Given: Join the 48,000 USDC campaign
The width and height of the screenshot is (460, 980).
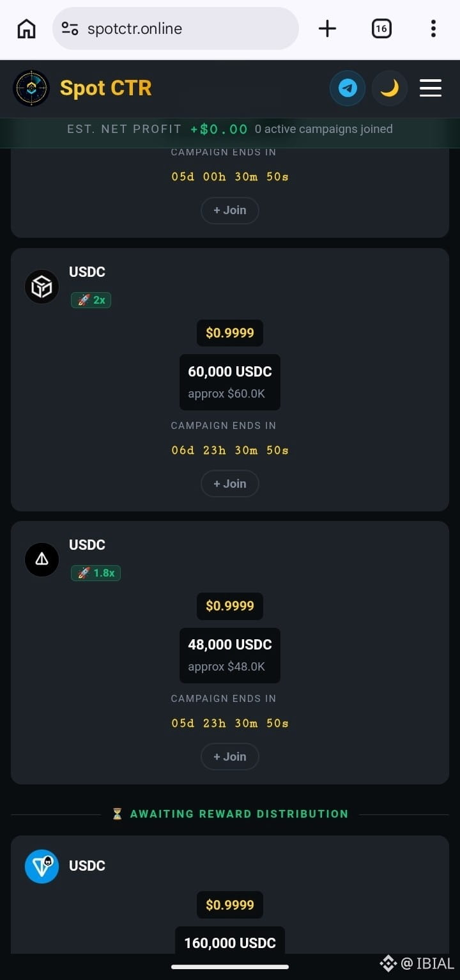Looking at the screenshot, I should click(230, 757).
